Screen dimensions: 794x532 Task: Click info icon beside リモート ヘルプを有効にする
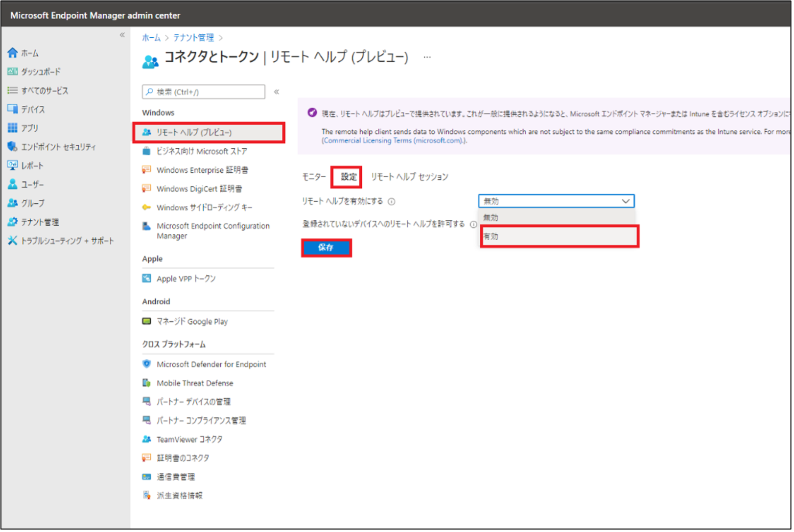point(392,202)
